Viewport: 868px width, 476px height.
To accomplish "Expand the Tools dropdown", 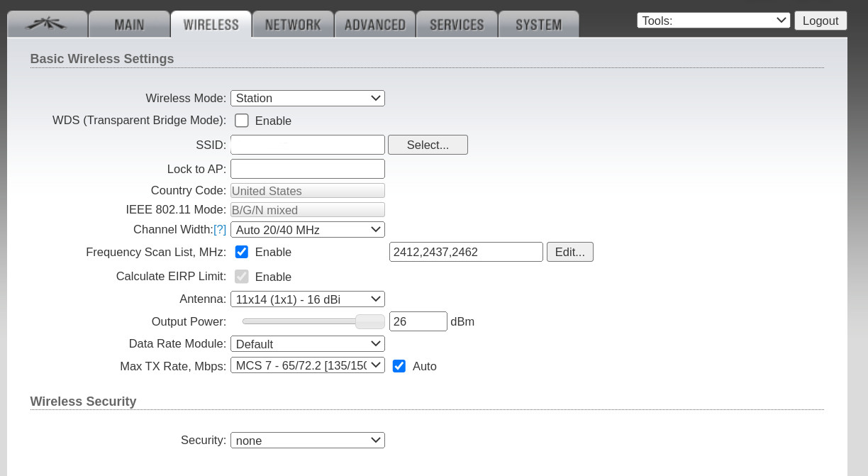I will tap(713, 21).
